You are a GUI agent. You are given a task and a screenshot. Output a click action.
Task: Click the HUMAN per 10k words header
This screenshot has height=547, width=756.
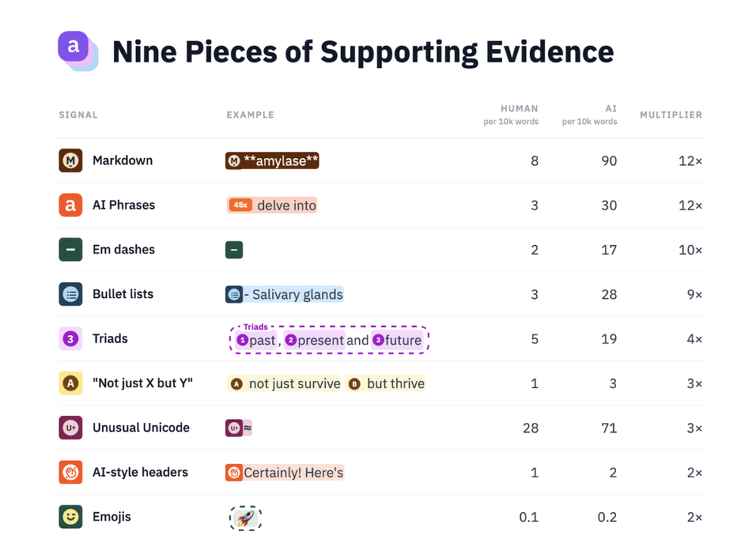coord(511,115)
